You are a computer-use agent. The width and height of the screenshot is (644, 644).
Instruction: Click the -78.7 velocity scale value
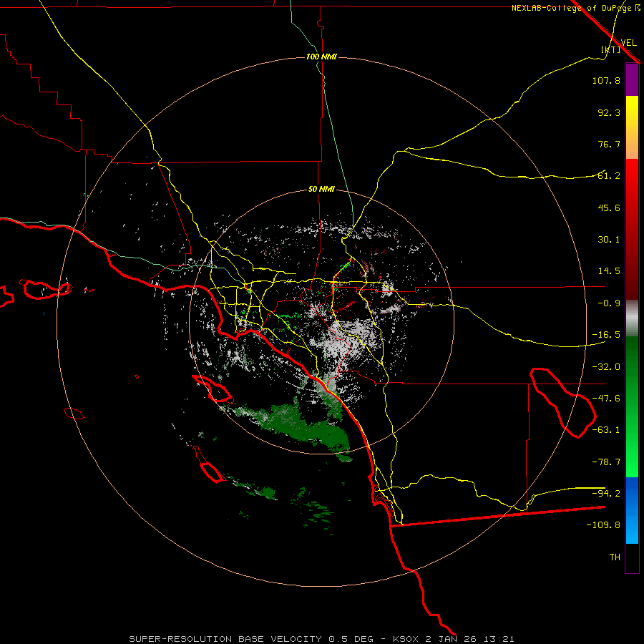[606, 462]
